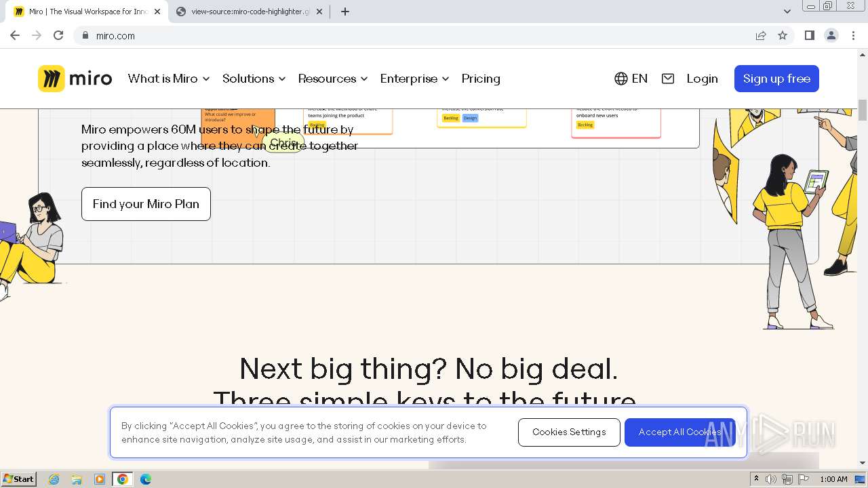Open the language globe EN selector
The height and width of the screenshot is (488, 868).
pyautogui.click(x=631, y=79)
